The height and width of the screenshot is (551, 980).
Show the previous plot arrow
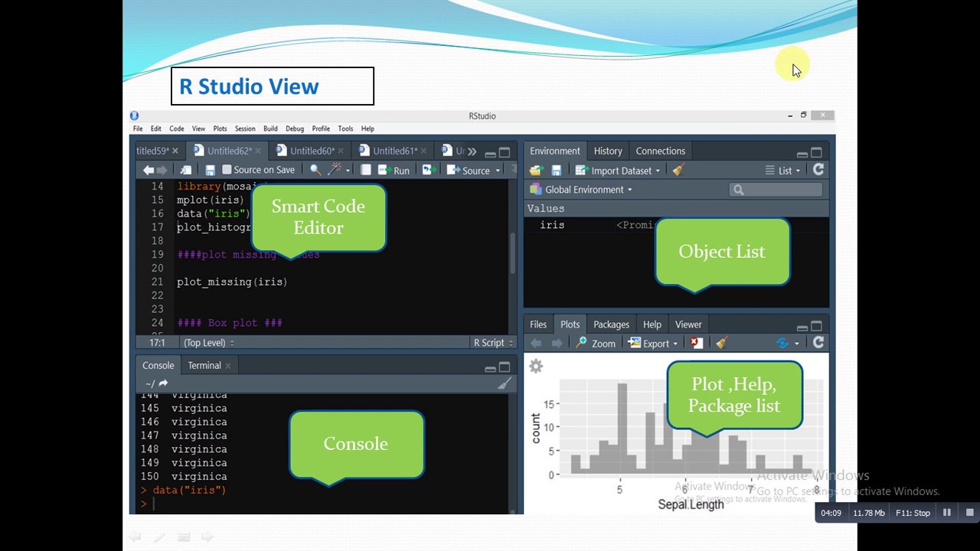click(x=536, y=344)
